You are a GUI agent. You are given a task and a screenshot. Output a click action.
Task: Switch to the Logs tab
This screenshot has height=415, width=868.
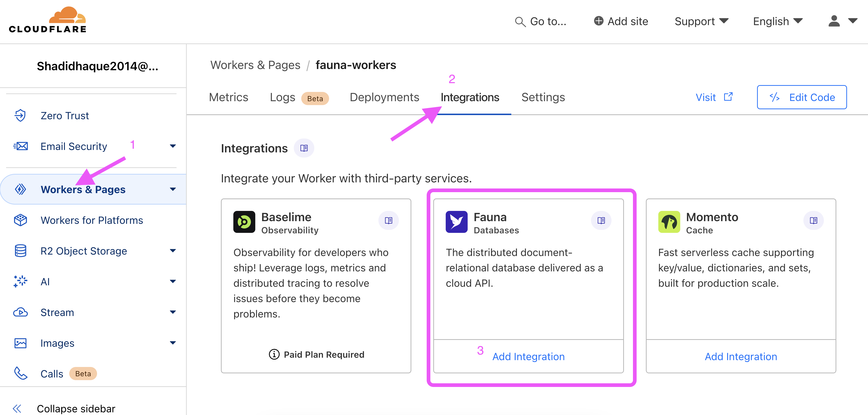(x=282, y=97)
